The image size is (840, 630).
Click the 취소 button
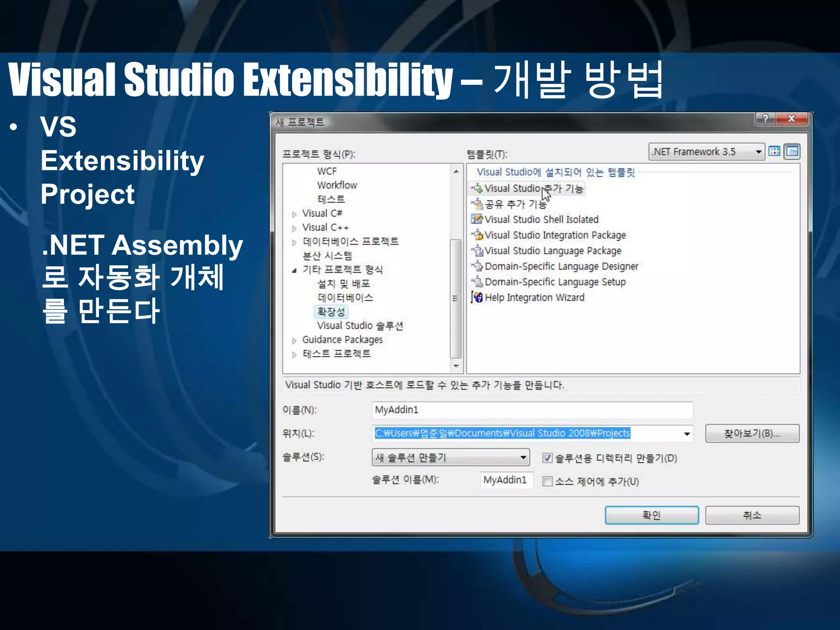pos(752,515)
